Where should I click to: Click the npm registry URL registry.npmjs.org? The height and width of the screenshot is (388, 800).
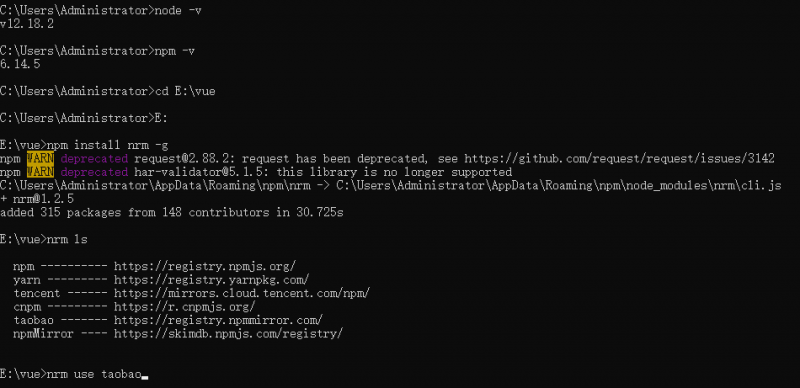205,266
